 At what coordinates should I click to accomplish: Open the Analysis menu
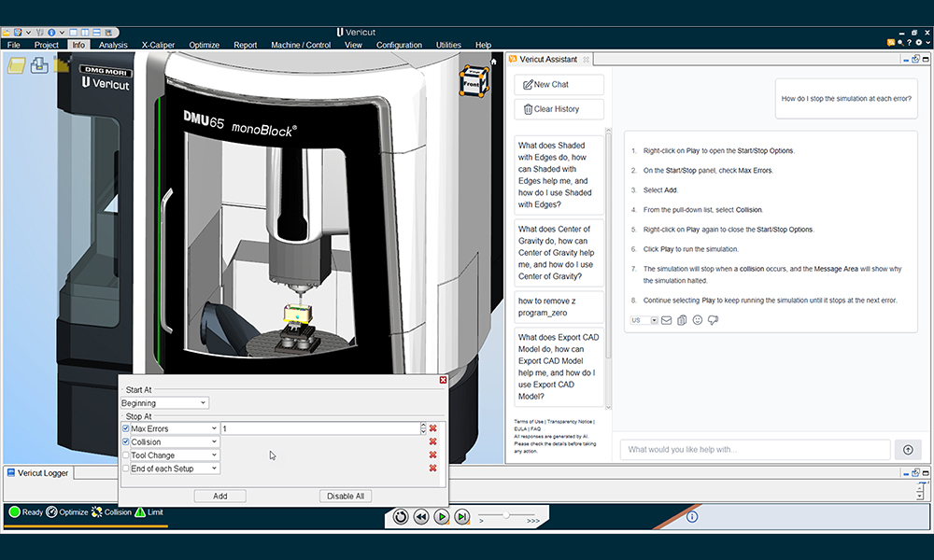(x=113, y=45)
